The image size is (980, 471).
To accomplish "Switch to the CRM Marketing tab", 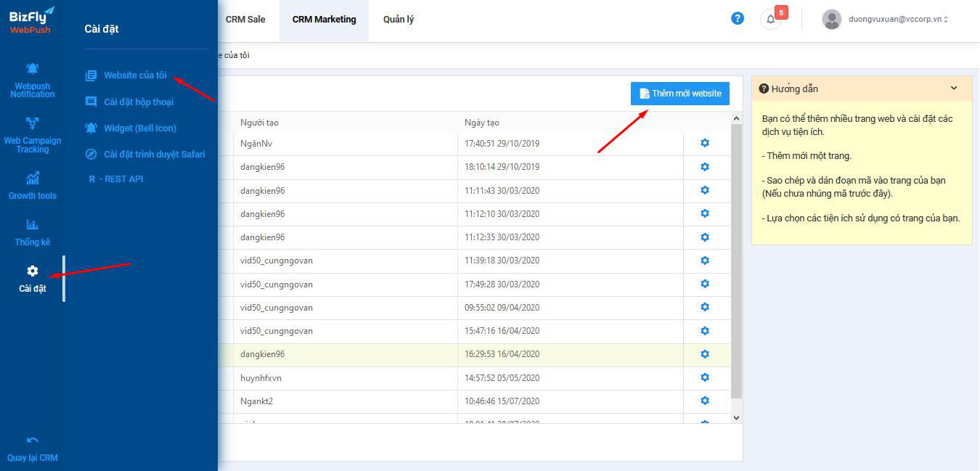I will click(324, 20).
